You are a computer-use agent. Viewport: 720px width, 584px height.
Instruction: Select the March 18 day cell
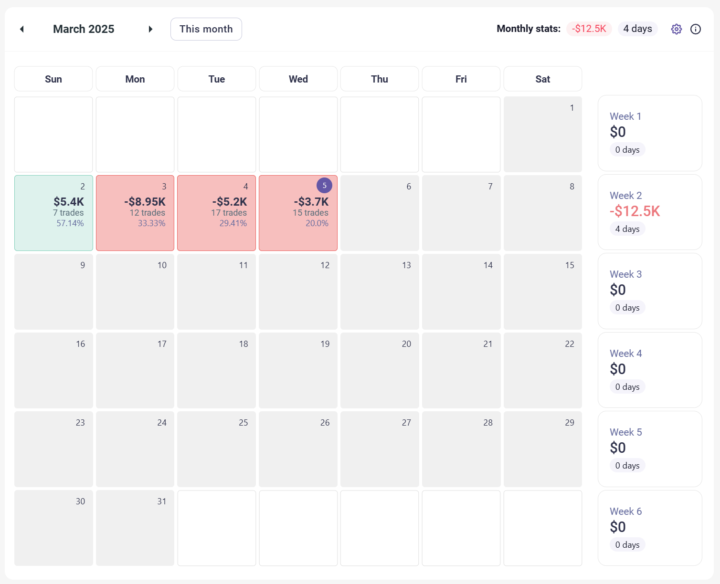tap(216, 370)
